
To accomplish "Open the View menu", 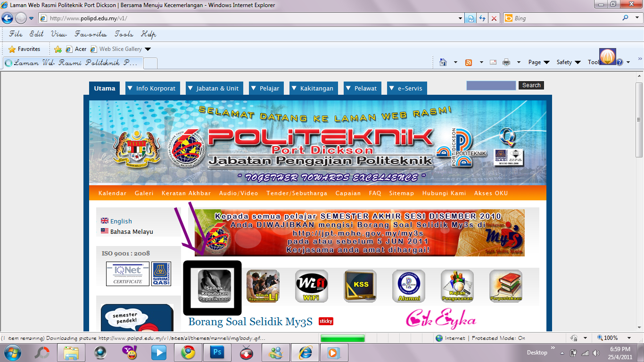I will 59,34.
